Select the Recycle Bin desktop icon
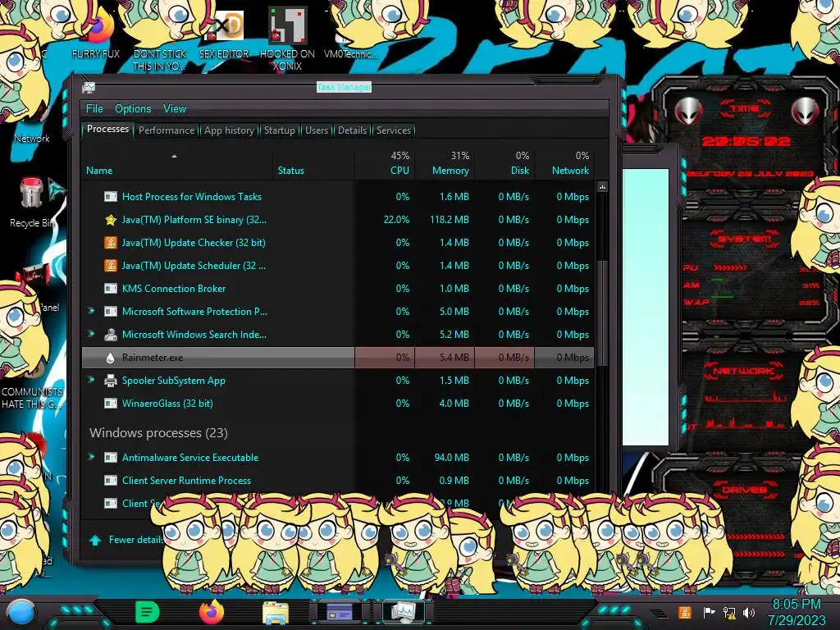The image size is (840, 630). [32, 203]
